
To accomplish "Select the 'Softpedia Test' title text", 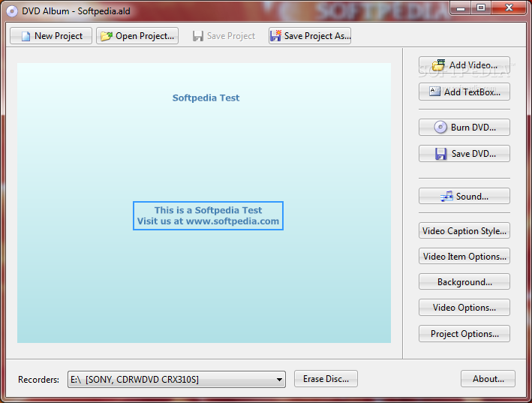I will (206, 98).
